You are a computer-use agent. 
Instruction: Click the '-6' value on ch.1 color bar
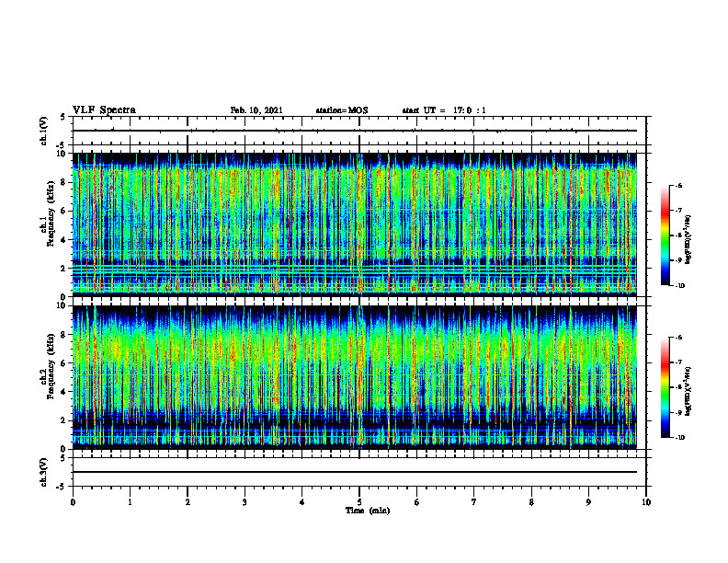click(x=678, y=186)
